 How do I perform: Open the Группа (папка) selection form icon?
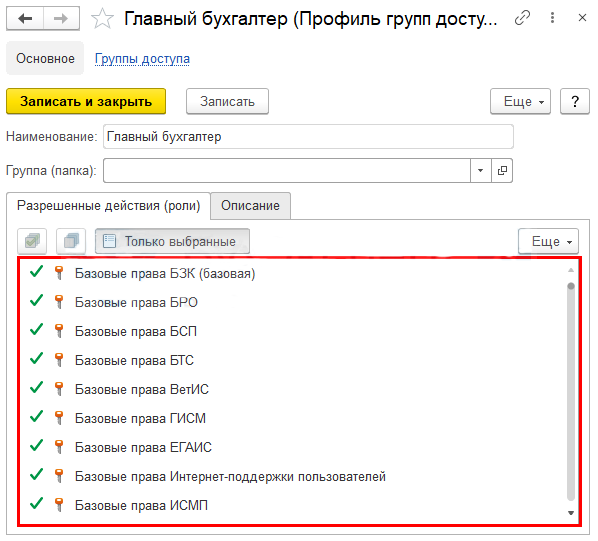(x=502, y=170)
